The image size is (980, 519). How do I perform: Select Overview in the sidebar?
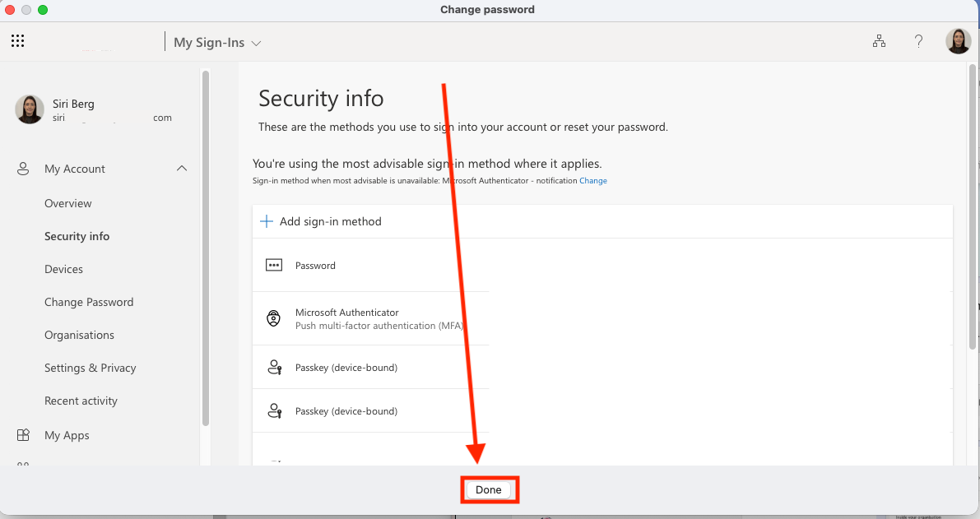pyautogui.click(x=67, y=203)
